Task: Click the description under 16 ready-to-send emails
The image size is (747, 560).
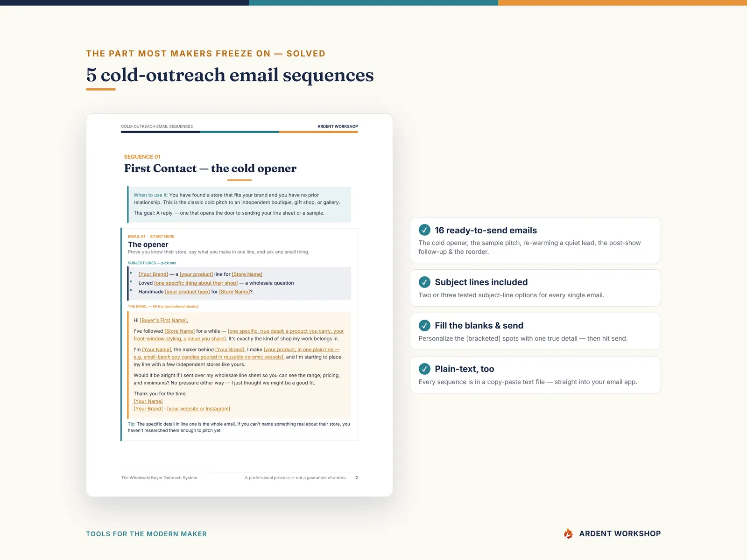Action: 529,247
